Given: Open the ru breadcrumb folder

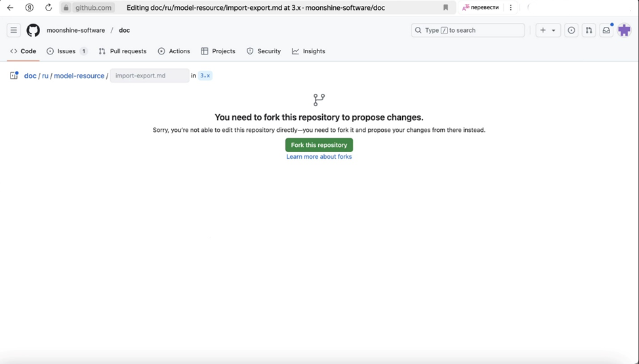Looking at the screenshot, I should coord(45,76).
